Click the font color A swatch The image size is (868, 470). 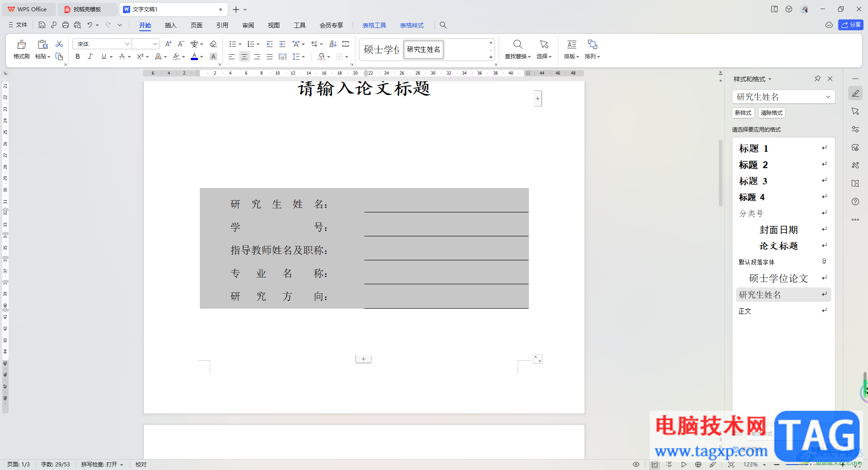pos(194,56)
